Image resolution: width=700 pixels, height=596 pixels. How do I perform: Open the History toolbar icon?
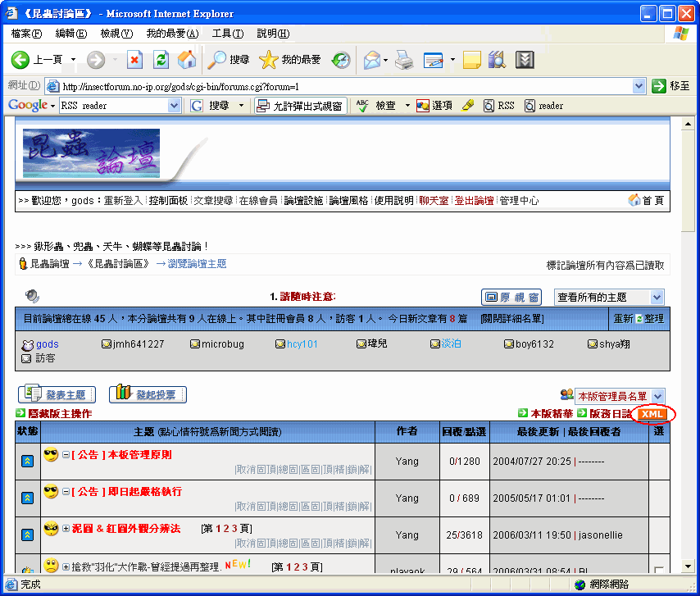pyautogui.click(x=340, y=60)
